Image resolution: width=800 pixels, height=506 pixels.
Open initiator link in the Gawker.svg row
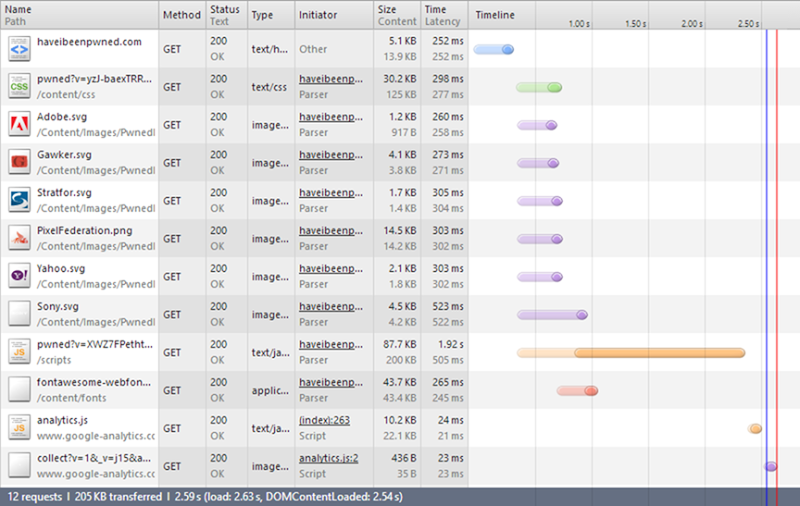tap(331, 155)
